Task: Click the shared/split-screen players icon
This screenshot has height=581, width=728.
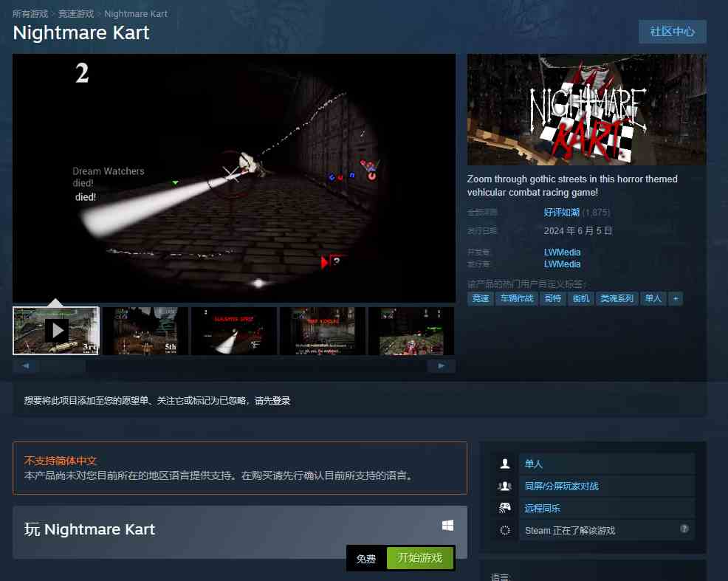Action: (x=505, y=486)
